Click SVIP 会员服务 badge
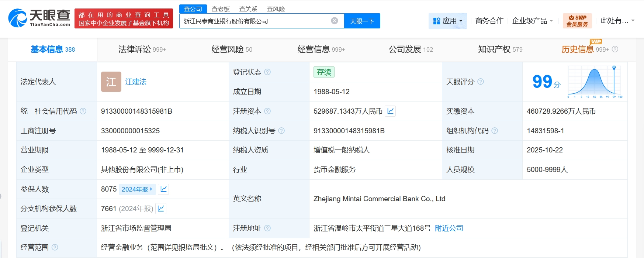The height and width of the screenshot is (258, 644). 577,21
